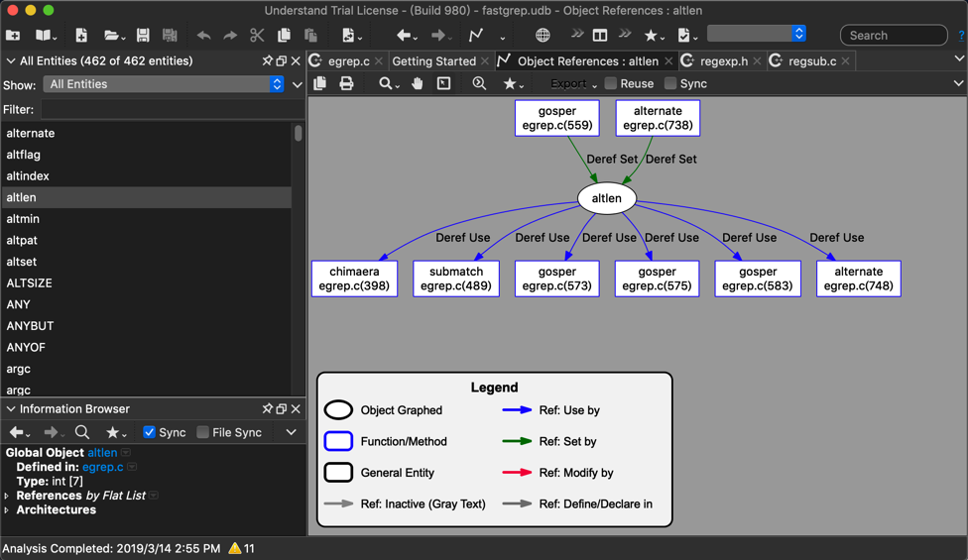Click the chimaera egrep.c(398) graph node

[x=354, y=279]
